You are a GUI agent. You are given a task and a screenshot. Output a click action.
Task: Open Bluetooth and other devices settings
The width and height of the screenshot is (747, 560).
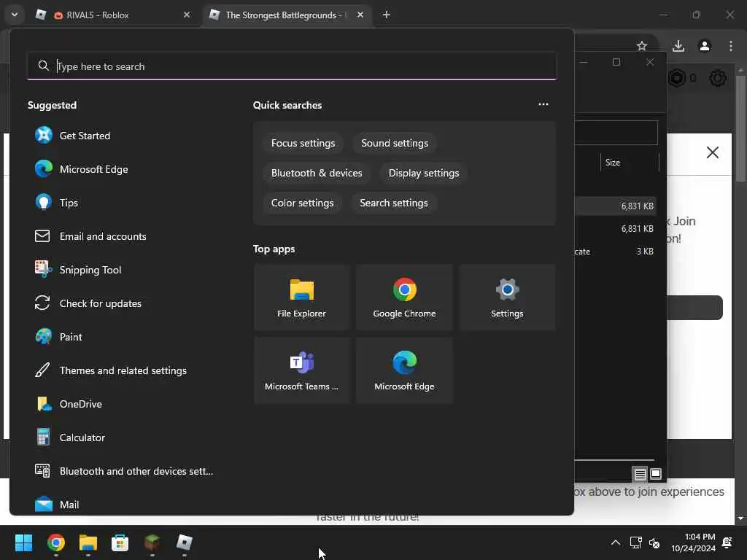(x=124, y=471)
